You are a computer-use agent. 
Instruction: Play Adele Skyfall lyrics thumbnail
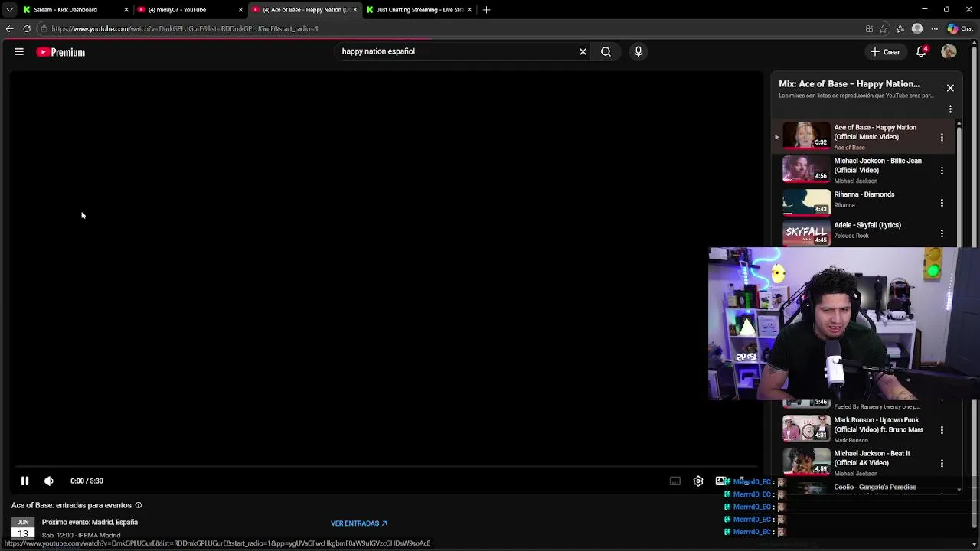pos(806,233)
